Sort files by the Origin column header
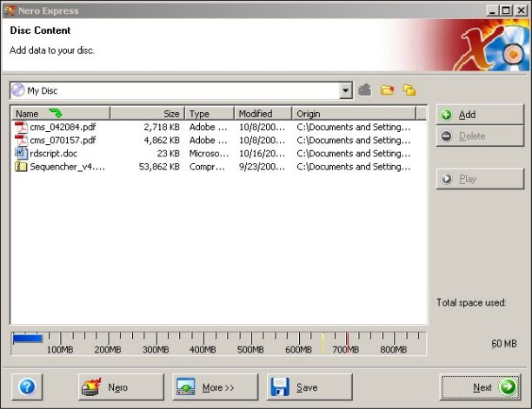The width and height of the screenshot is (532, 409). click(x=354, y=114)
